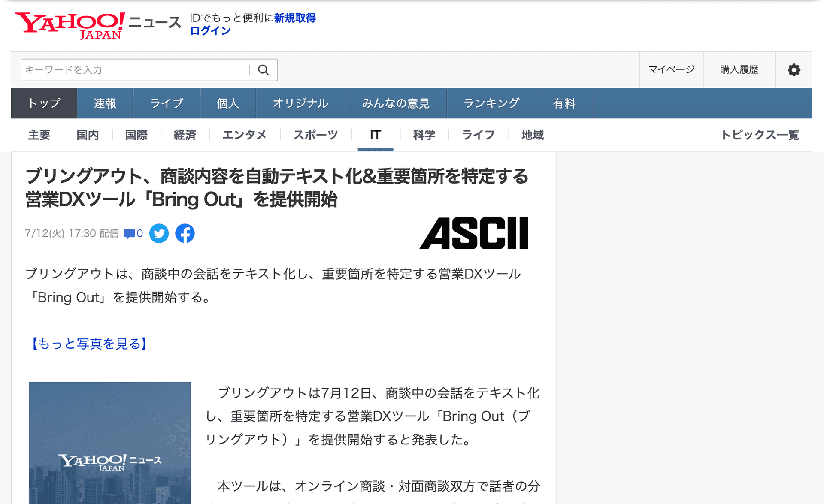824x504 pixels.
Task: Open the comments bubble showing 0
Action: [133, 233]
